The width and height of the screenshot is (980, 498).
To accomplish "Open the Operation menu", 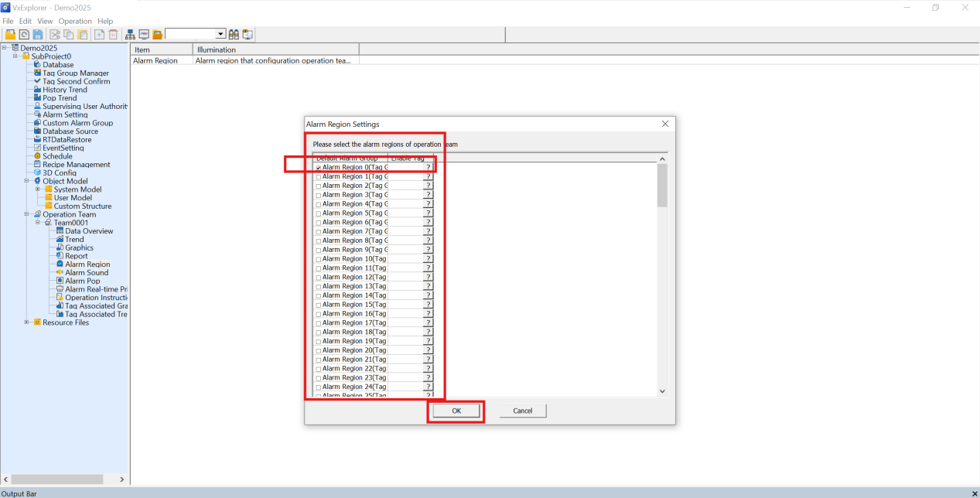I will pyautogui.click(x=75, y=21).
